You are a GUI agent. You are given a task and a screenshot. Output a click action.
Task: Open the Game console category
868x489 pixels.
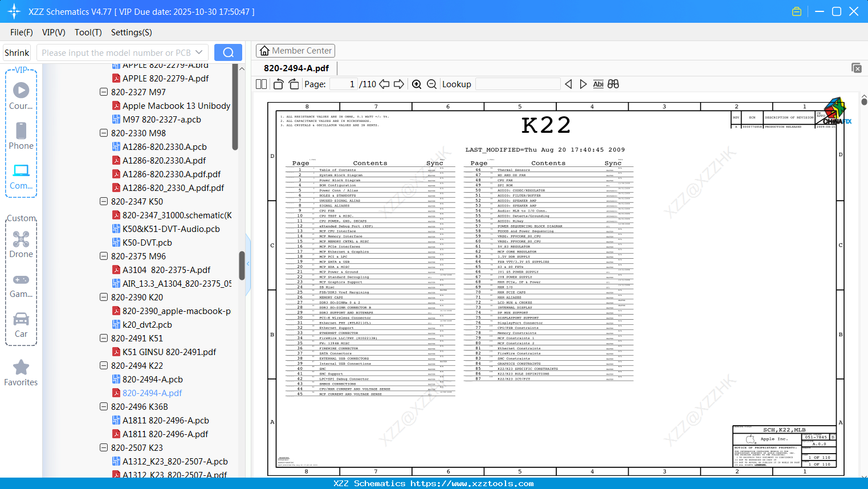click(21, 285)
